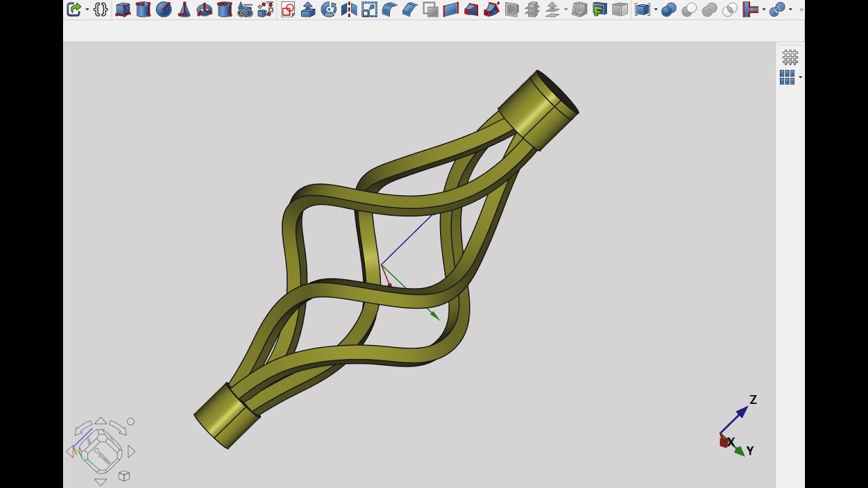Open the Compound tools dropdown arrow
This screenshot has height=488, width=868.
click(x=655, y=9)
